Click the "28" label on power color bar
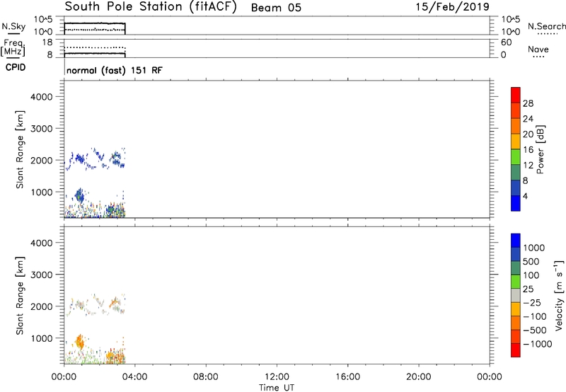The image size is (566, 392). tap(528, 103)
